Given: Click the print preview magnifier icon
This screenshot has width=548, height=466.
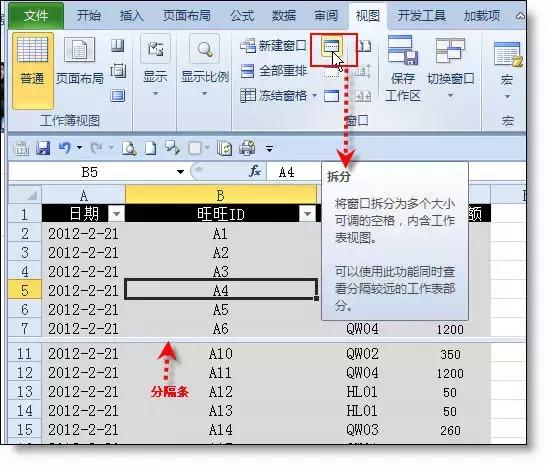Looking at the screenshot, I should (129, 148).
